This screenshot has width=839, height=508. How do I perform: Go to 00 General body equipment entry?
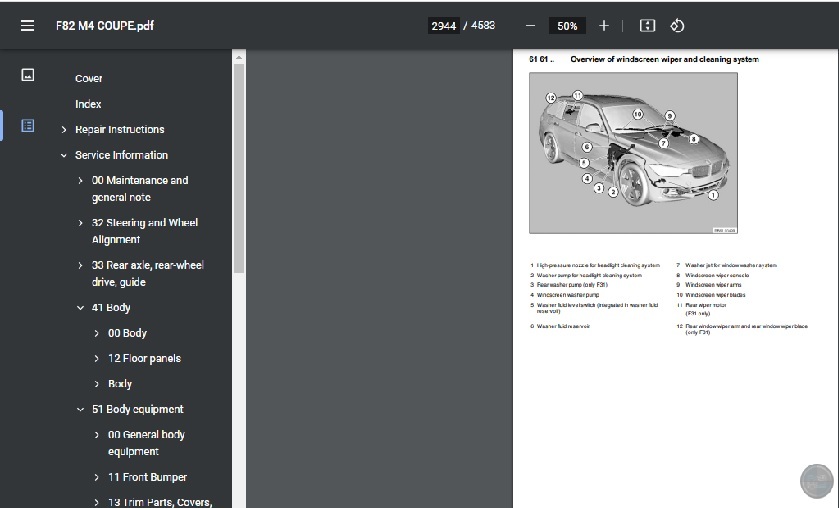tap(147, 443)
